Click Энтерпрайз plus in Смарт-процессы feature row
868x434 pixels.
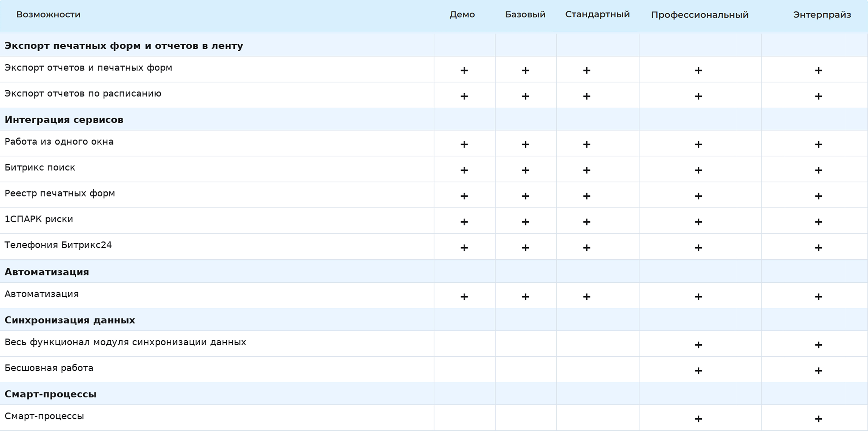[818, 419]
